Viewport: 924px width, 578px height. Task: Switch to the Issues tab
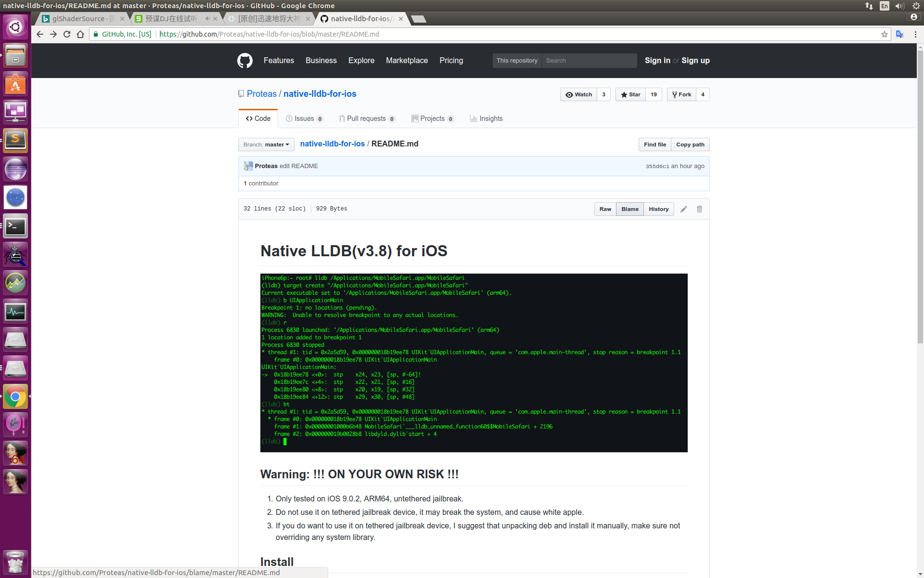tap(304, 118)
